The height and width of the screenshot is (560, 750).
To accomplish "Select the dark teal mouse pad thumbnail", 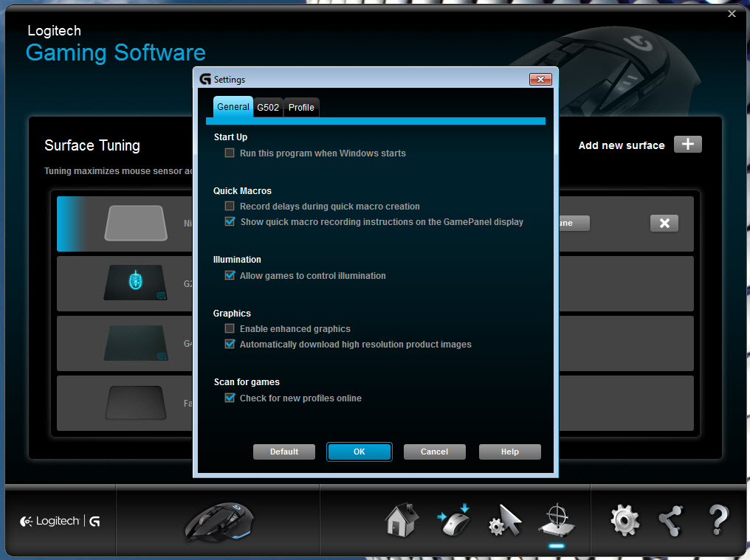I will coord(136,343).
